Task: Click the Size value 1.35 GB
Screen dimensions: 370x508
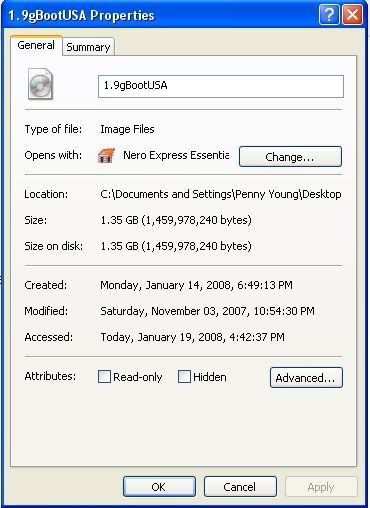Action: coord(176,220)
